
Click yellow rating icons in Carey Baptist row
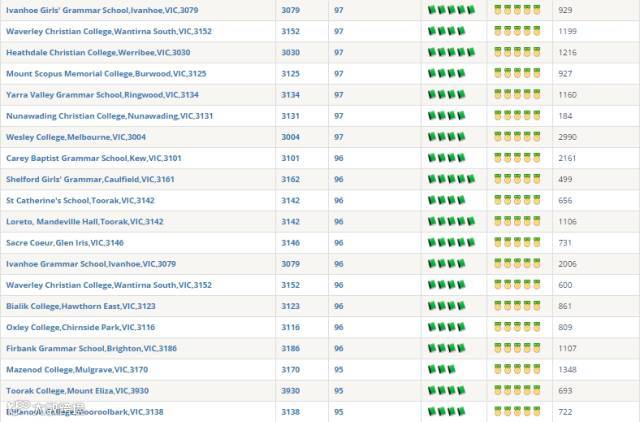(x=517, y=158)
